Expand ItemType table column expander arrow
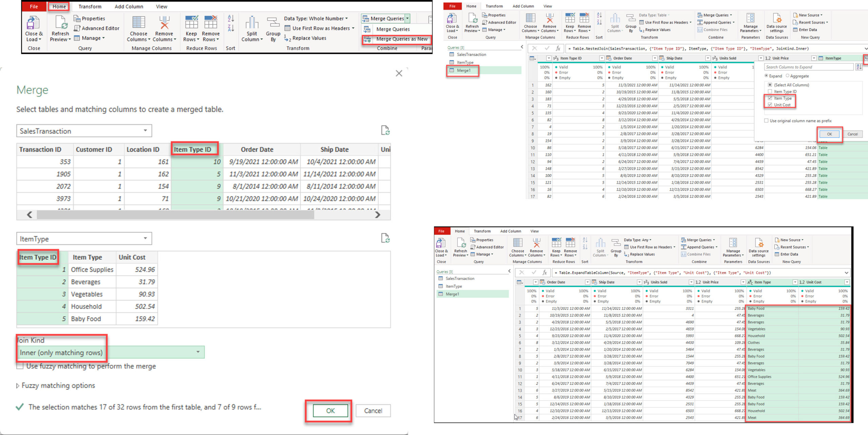This screenshot has width=868, height=435. click(865, 59)
